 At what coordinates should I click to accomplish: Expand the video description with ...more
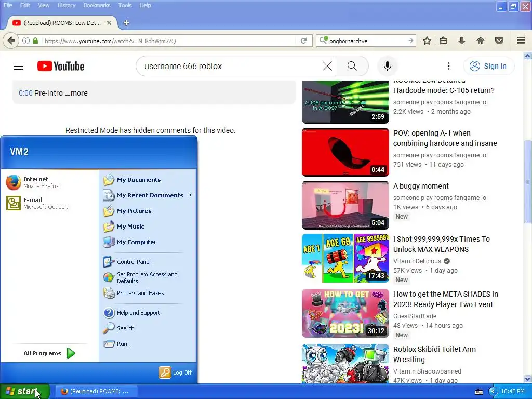[x=76, y=93]
